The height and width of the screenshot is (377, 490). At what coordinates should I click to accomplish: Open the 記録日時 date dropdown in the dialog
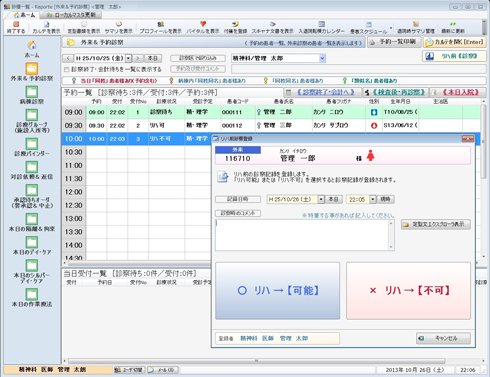(x=321, y=199)
